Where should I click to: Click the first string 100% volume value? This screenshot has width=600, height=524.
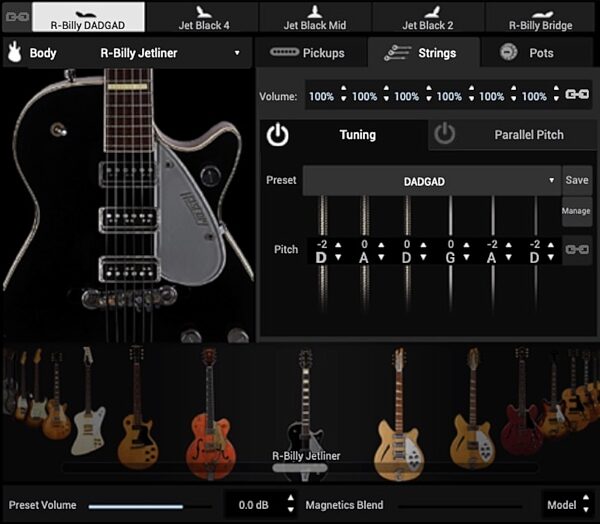point(321,96)
